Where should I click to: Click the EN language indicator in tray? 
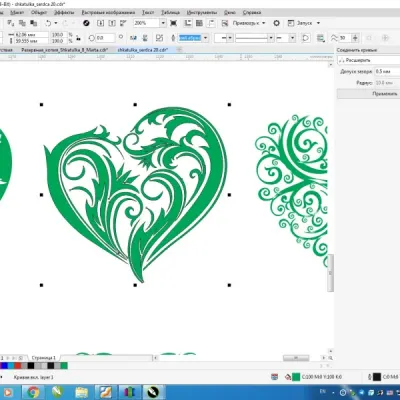pos(323,391)
